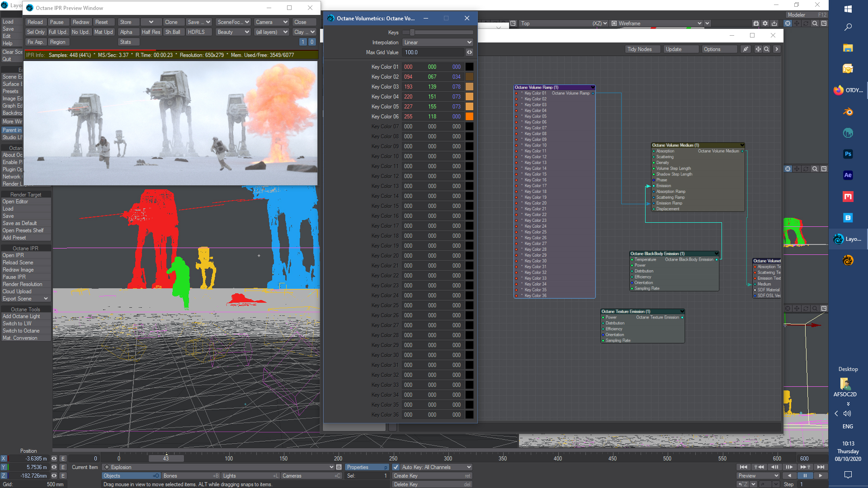Select the Bones item mode tab
Image resolution: width=868 pixels, height=488 pixels.
[191, 476]
